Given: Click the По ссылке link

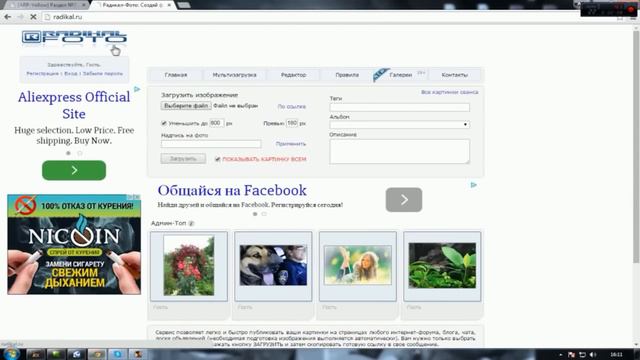Looking at the screenshot, I should [x=291, y=107].
